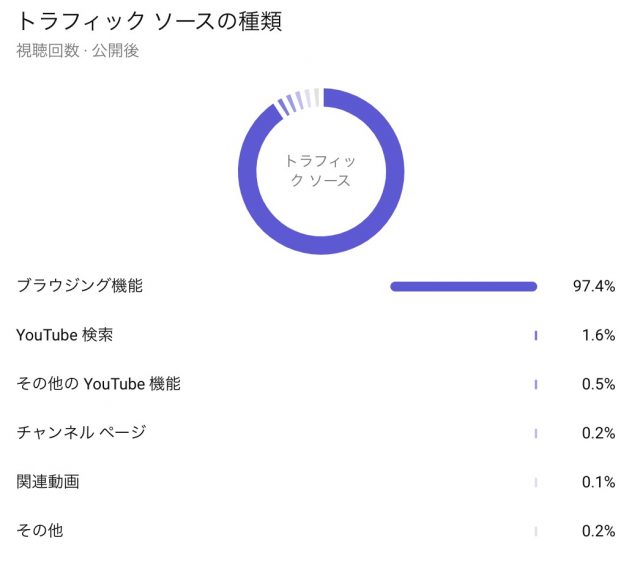640x567 pixels.
Task: Click the トラフィック ソース label inside the donut
Action: pyautogui.click(x=320, y=170)
